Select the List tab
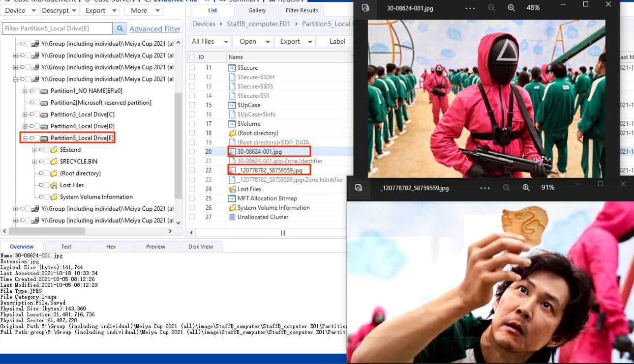Screen dimensions: 634x364 tap(212, 10)
